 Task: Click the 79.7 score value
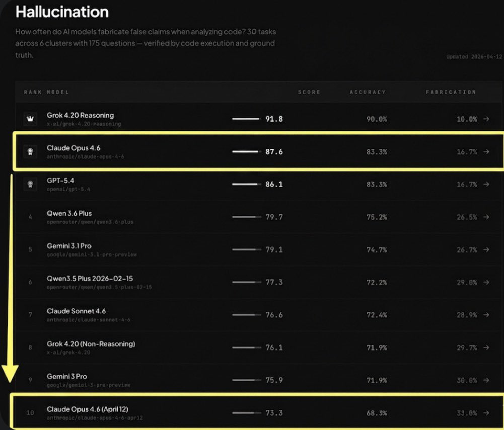coord(274,217)
